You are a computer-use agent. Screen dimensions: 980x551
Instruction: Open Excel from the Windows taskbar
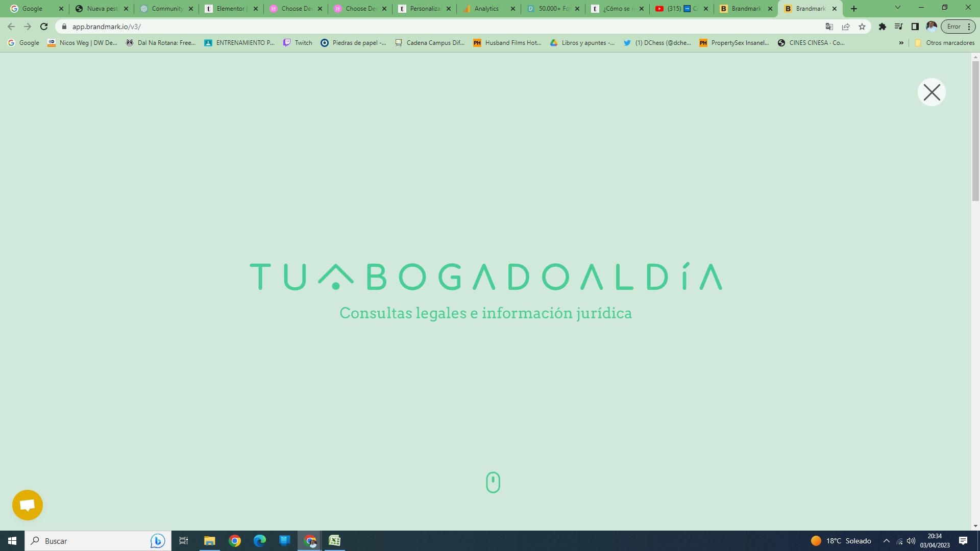[x=335, y=541]
